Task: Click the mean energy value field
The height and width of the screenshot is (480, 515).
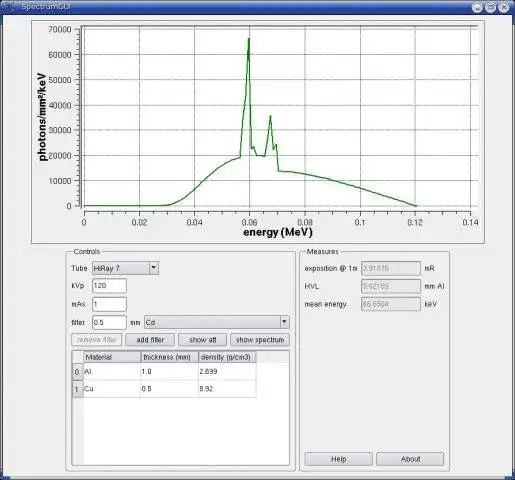Action: [391, 304]
